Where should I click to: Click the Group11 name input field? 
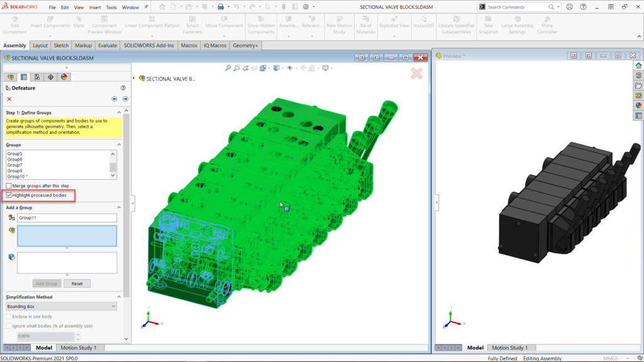tap(67, 218)
